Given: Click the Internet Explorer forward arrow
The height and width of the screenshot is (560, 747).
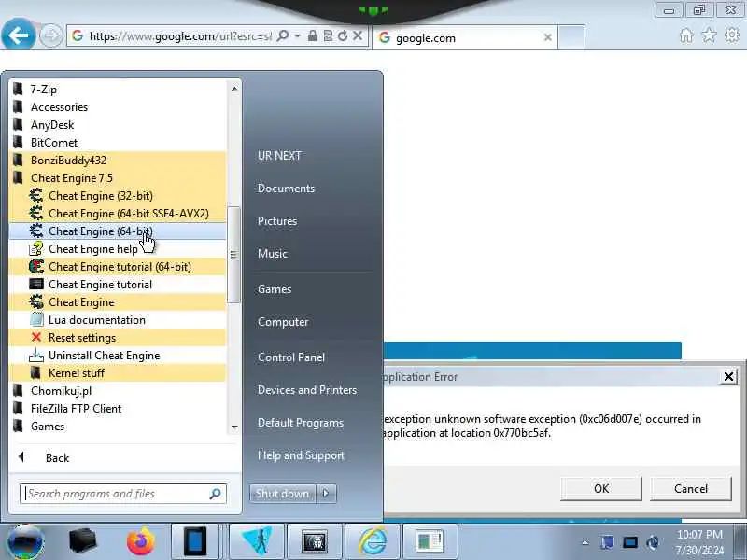Looking at the screenshot, I should point(50,35).
